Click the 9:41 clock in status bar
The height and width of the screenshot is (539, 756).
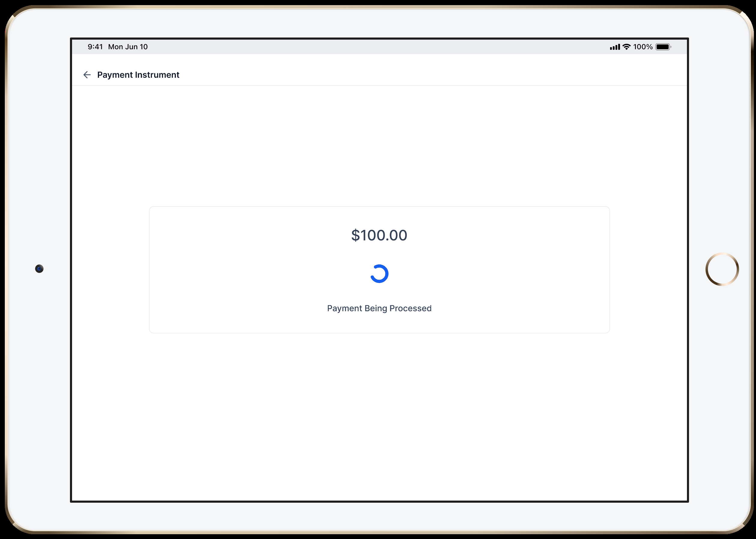(95, 47)
